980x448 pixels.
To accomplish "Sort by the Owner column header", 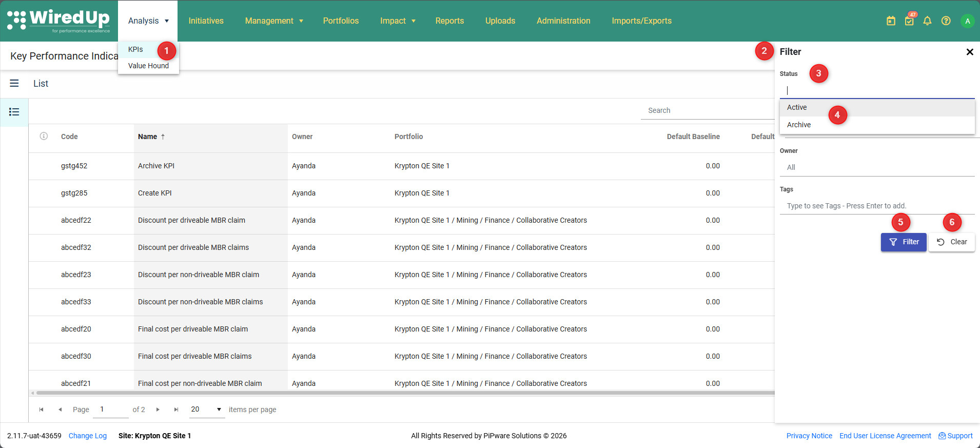I will tap(302, 137).
